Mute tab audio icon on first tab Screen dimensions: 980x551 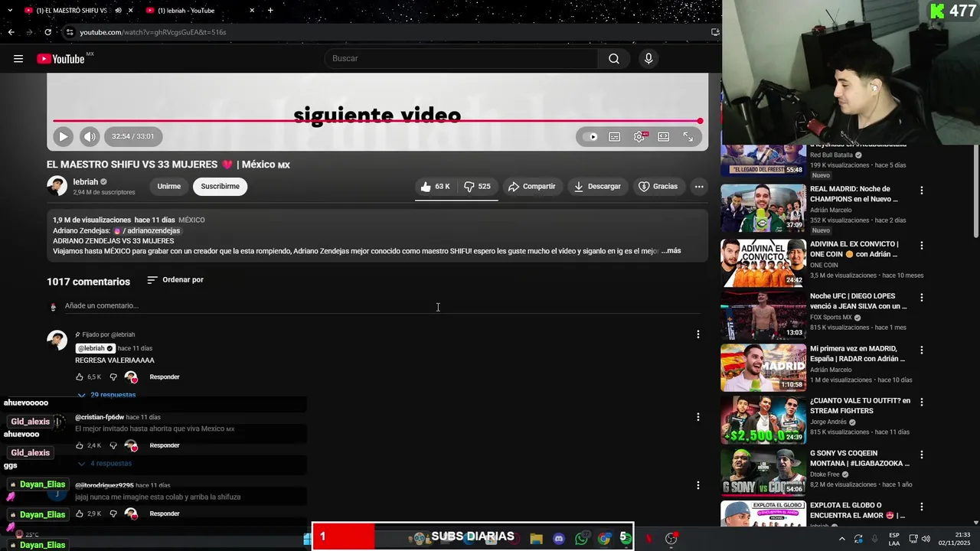(x=118, y=11)
